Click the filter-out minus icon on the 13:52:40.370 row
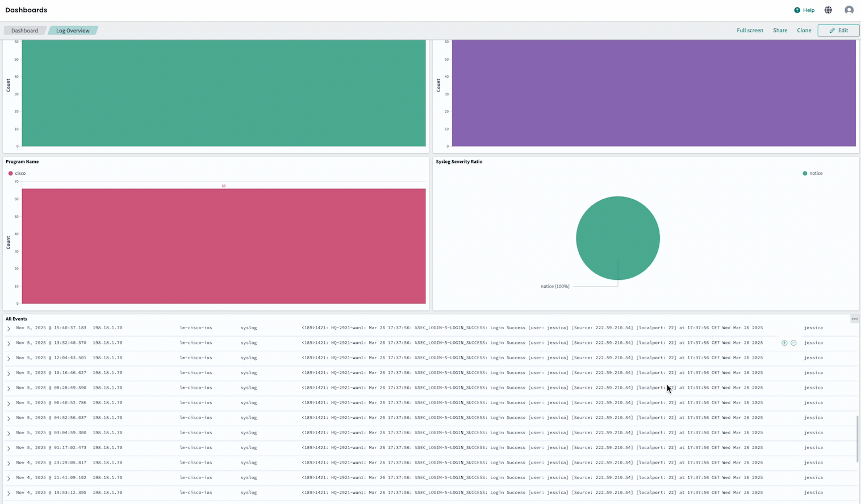This screenshot has width=861, height=504. point(793,343)
